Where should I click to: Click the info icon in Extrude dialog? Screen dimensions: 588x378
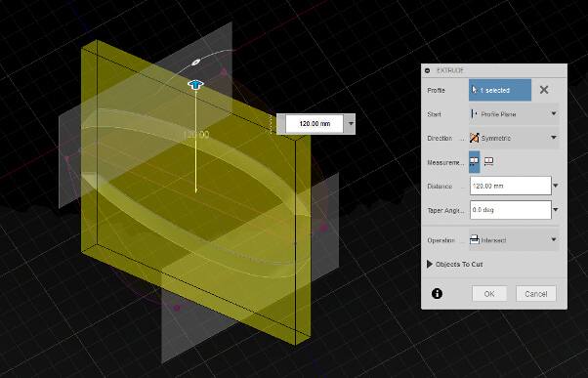click(437, 294)
